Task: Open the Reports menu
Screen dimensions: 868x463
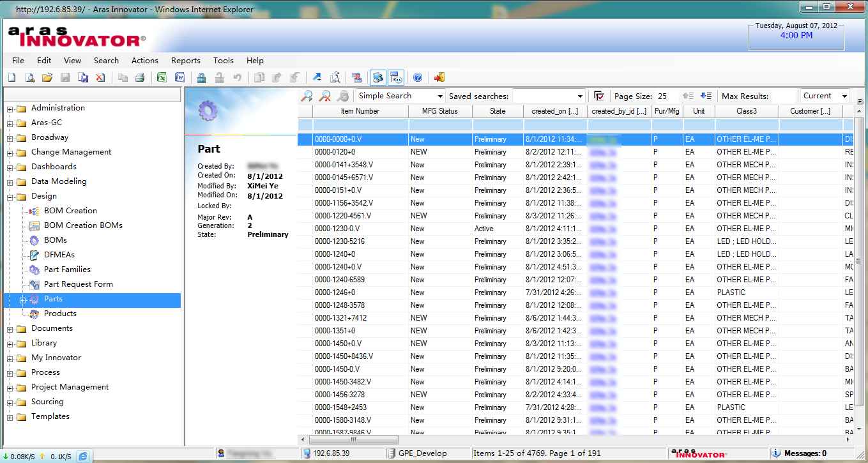Action: [186, 61]
